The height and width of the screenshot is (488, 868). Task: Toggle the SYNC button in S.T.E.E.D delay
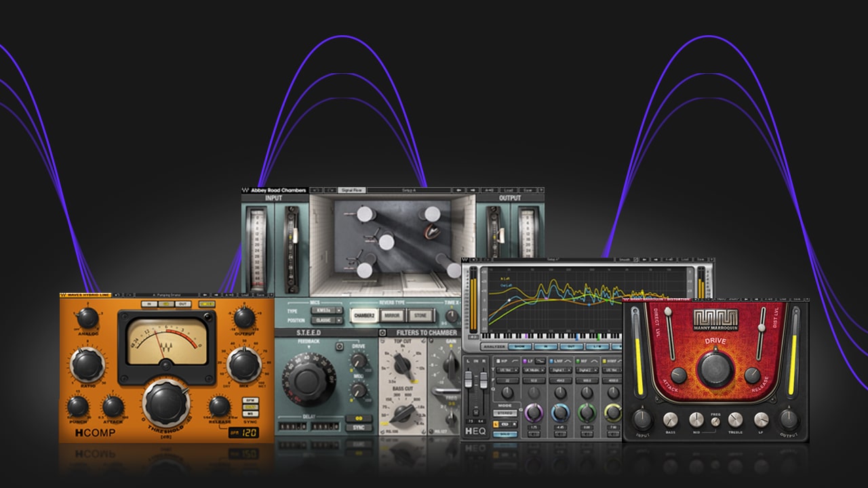pyautogui.click(x=359, y=428)
